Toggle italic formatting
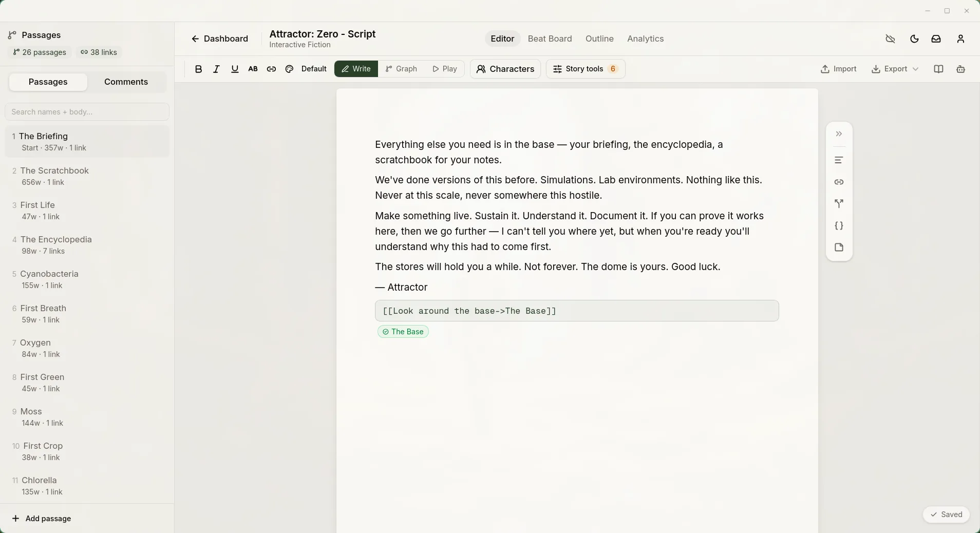 [216, 69]
